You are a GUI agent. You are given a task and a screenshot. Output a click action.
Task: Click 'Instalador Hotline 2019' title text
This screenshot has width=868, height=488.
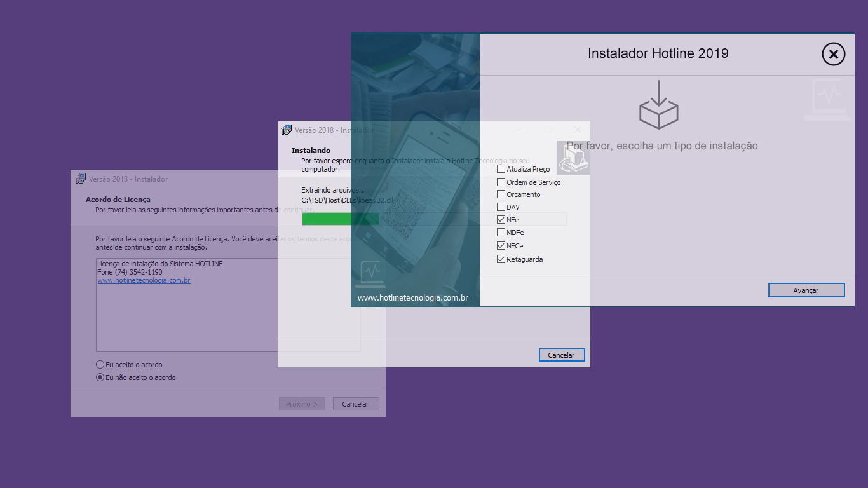pyautogui.click(x=658, y=53)
